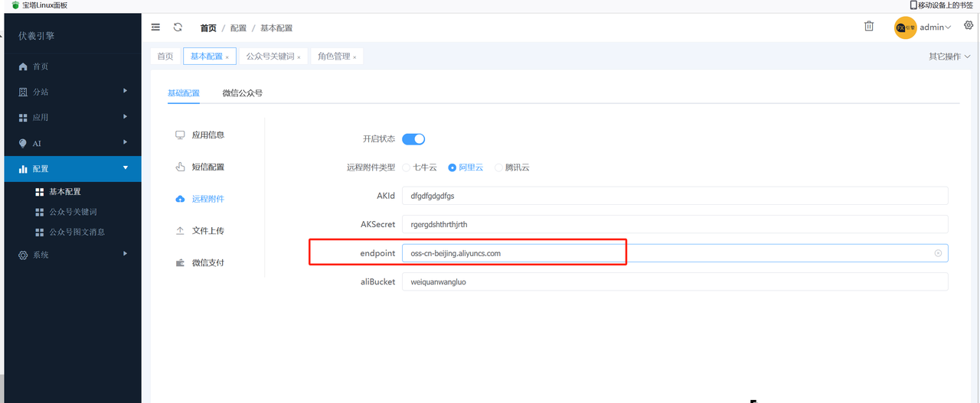The height and width of the screenshot is (403, 980).
Task: Clear the endpoint field with clear icon
Action: coord(938,253)
